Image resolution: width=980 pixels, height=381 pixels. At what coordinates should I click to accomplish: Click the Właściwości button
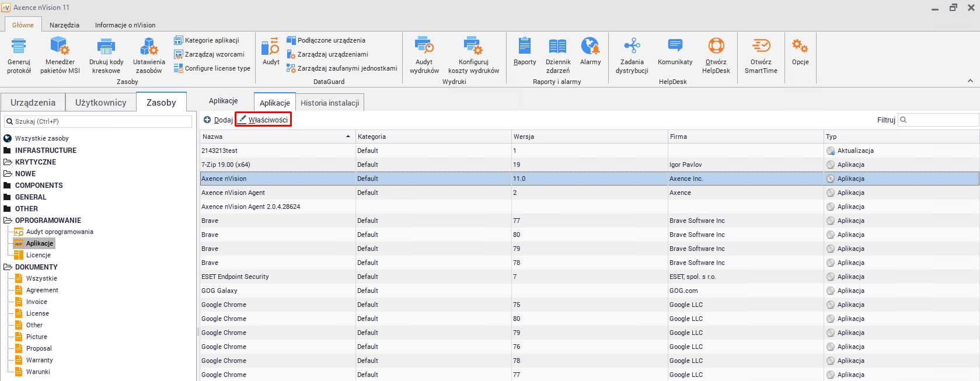263,120
